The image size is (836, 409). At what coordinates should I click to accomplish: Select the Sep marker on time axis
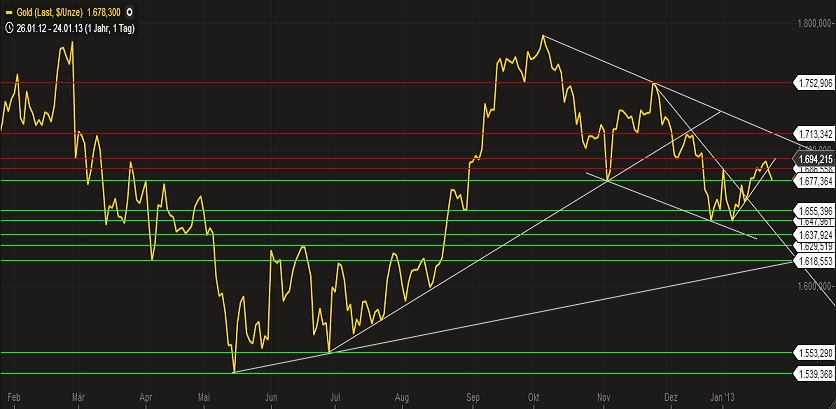[473, 397]
